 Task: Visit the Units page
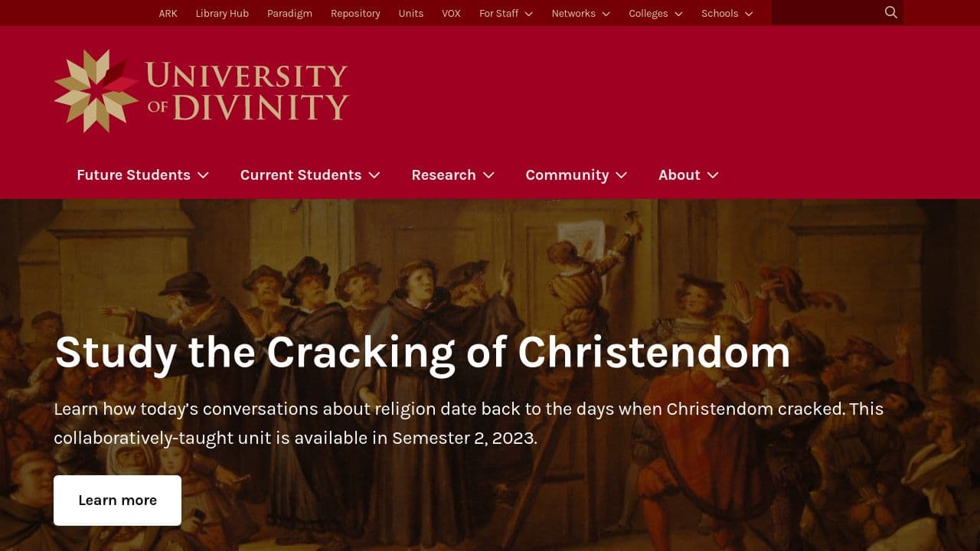click(410, 13)
